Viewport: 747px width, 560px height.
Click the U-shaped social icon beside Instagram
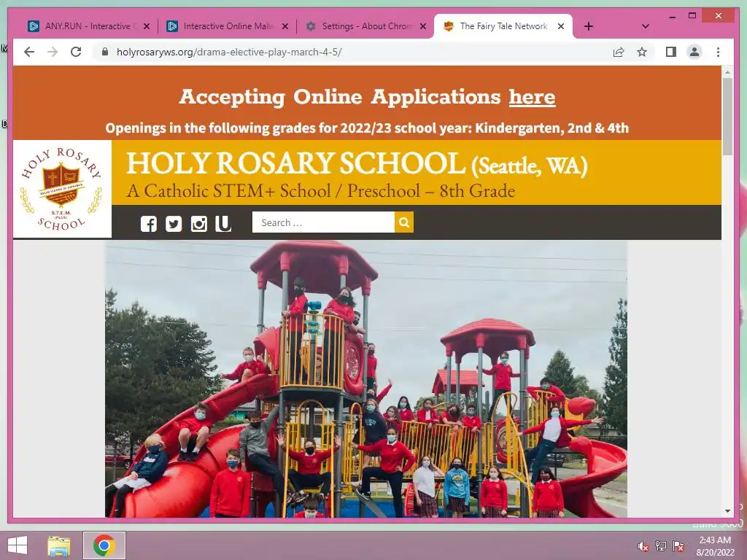[223, 223]
